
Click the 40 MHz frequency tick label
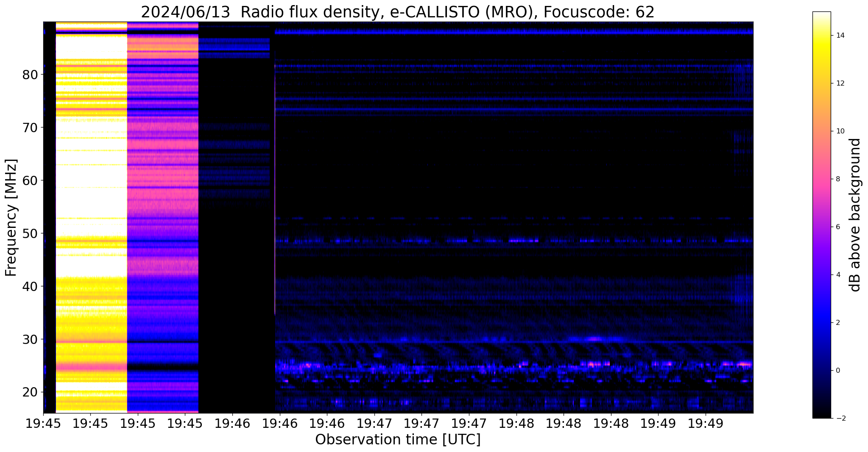[31, 286]
